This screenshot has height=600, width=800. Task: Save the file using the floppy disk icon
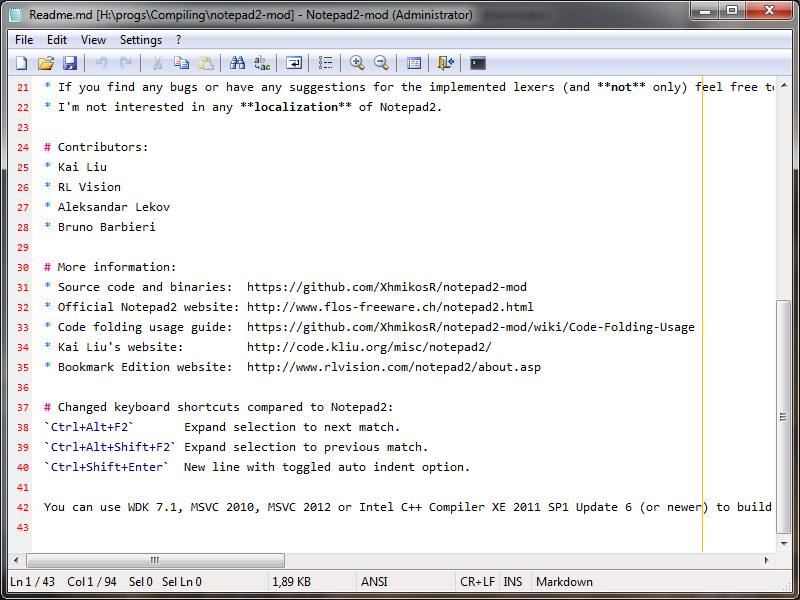point(69,63)
